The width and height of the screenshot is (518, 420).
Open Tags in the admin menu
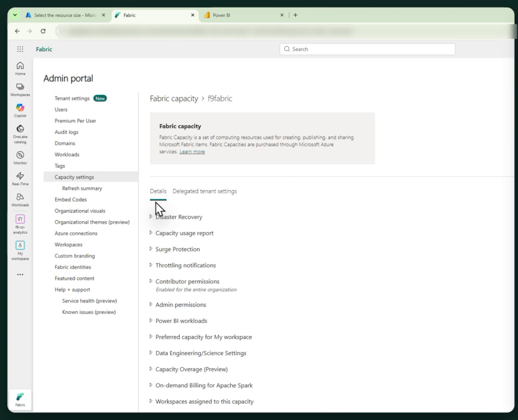pos(60,166)
